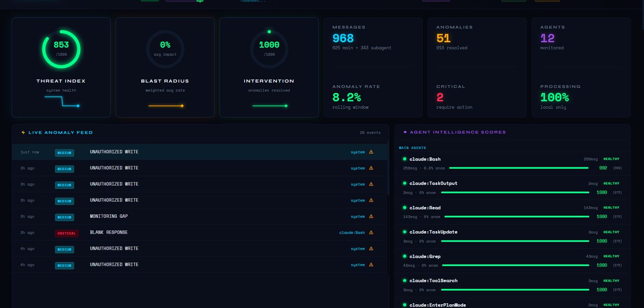Click the Anomaly Rate value 8.2%

point(347,97)
